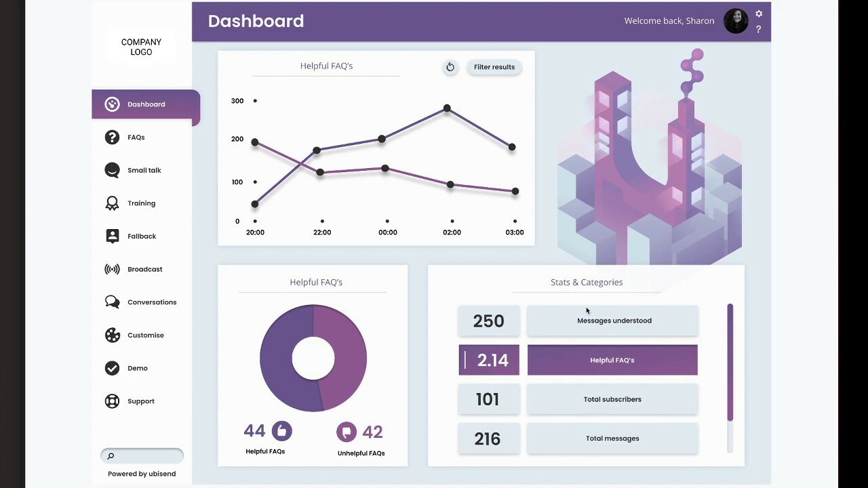Open the Customise section icon
The width and height of the screenshot is (868, 488).
tap(112, 335)
